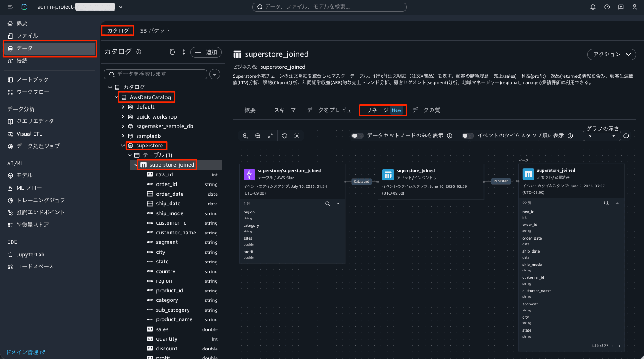Search columns in the published superstore_joined node
Screen dimensions: 644x359
click(x=606, y=203)
